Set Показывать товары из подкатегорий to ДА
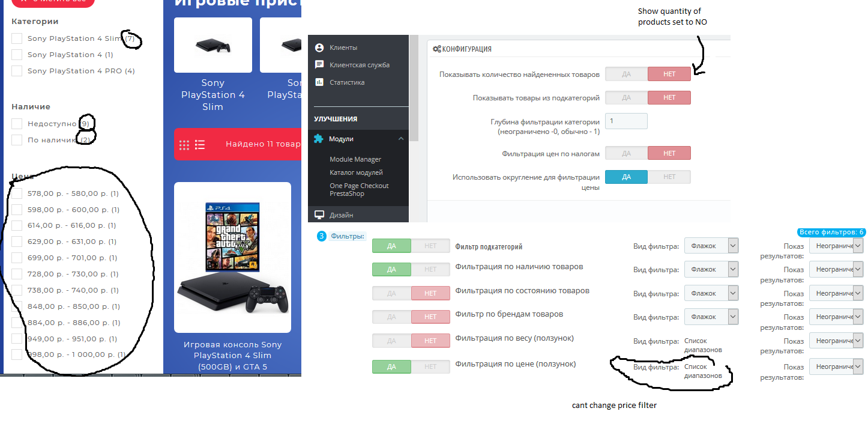 (x=626, y=97)
